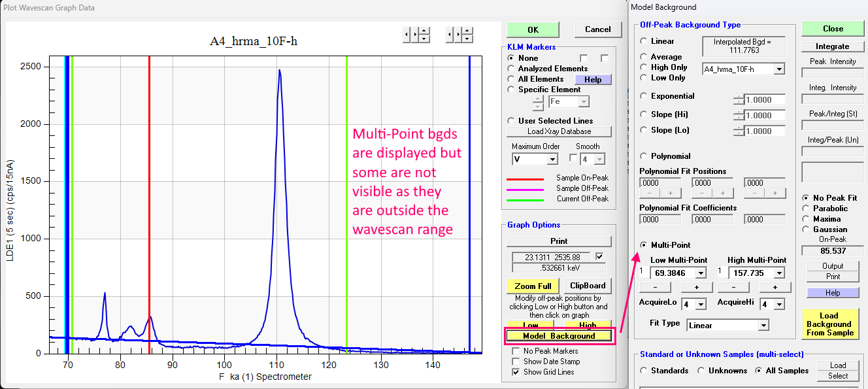The width and height of the screenshot is (868, 389).
Task: Untick the Show Grid Lines checkbox
Action: point(517,372)
